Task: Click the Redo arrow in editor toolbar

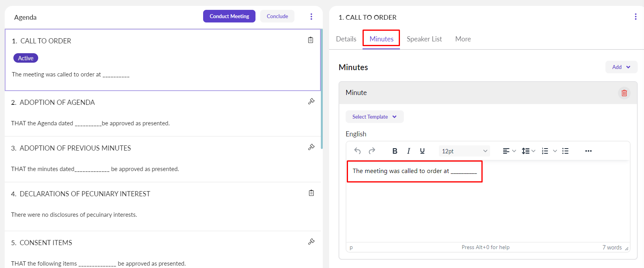Action: point(372,151)
